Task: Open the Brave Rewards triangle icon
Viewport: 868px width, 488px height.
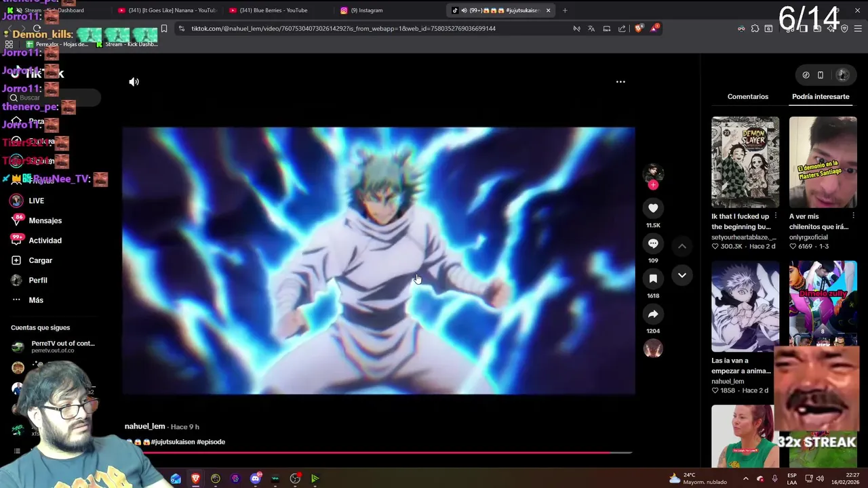Action: [x=654, y=28]
